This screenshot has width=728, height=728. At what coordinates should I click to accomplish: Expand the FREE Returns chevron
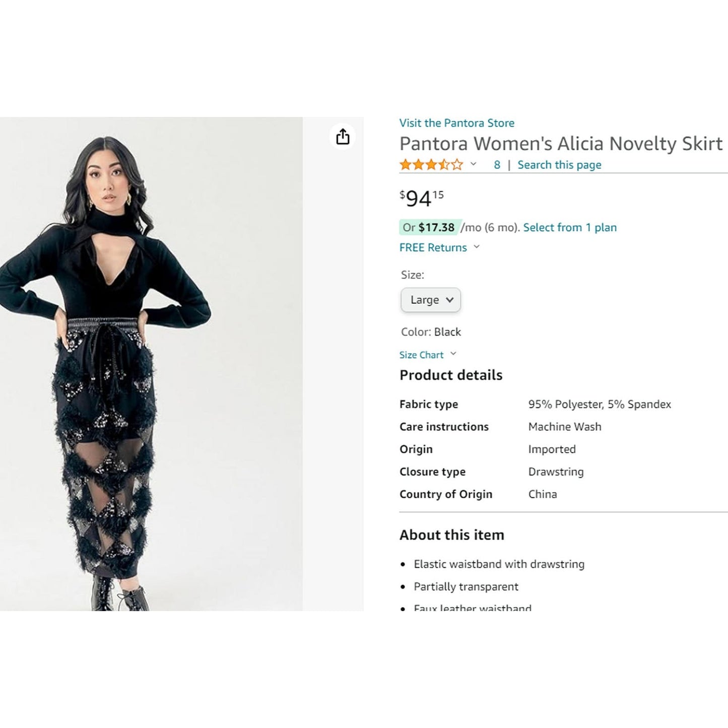[x=477, y=247]
